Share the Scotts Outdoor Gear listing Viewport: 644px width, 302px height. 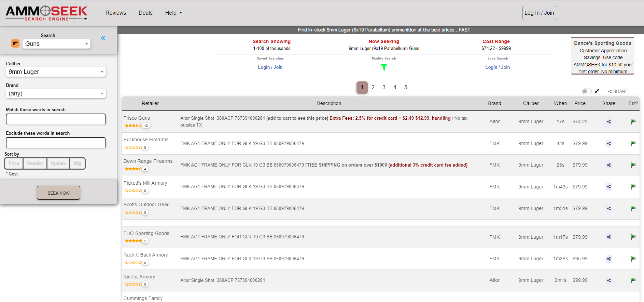coord(609,208)
